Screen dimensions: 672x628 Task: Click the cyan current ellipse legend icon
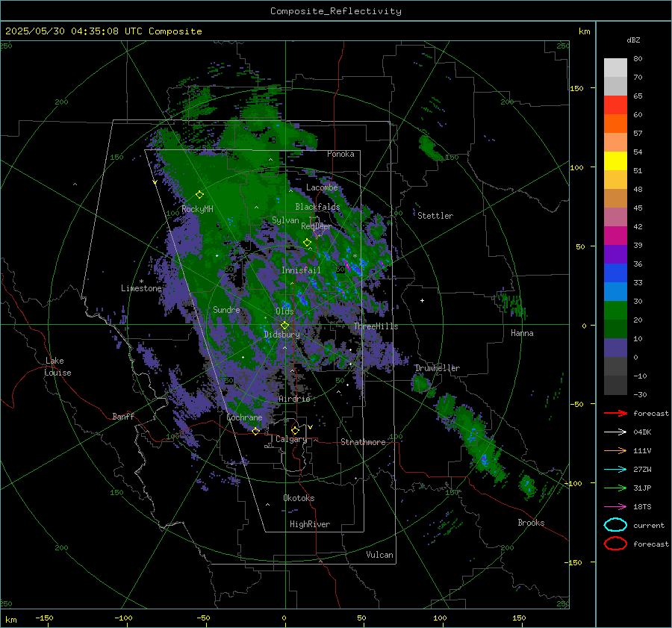(x=615, y=525)
